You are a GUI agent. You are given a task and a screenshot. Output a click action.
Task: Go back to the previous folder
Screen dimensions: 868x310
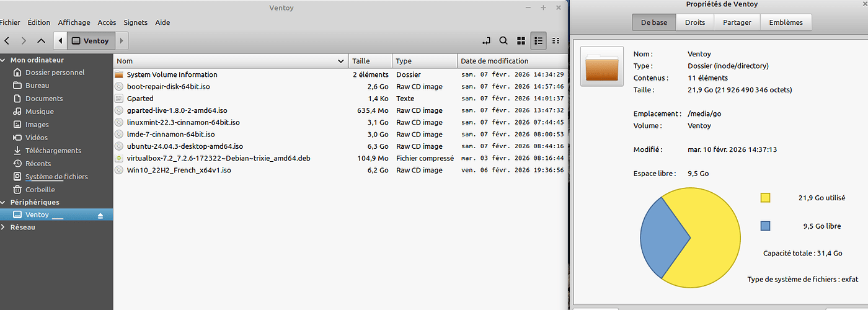coord(7,41)
